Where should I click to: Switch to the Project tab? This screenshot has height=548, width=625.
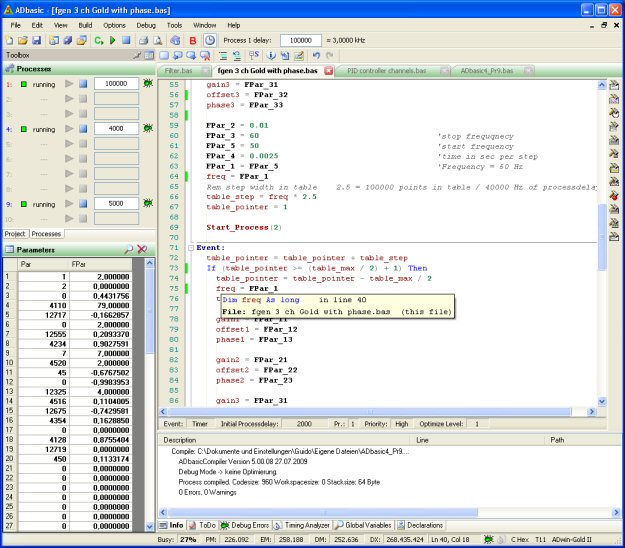pyautogui.click(x=15, y=234)
